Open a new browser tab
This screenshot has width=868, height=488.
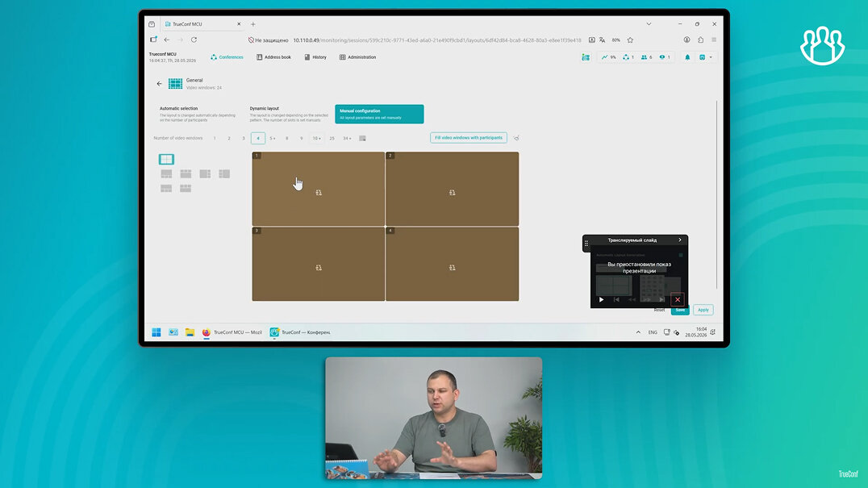(x=253, y=23)
